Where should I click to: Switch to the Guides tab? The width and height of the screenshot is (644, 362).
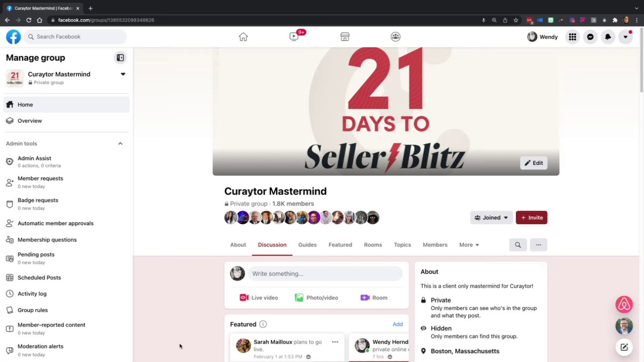(x=307, y=245)
